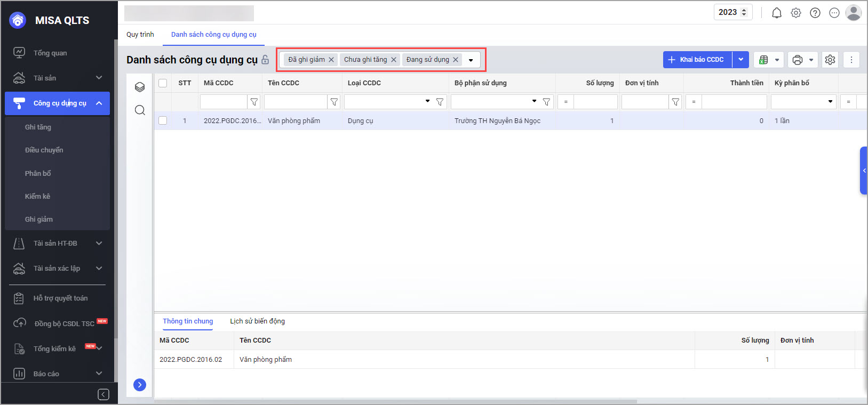
Task: Click the printer icon in the toolbar
Action: [798, 60]
